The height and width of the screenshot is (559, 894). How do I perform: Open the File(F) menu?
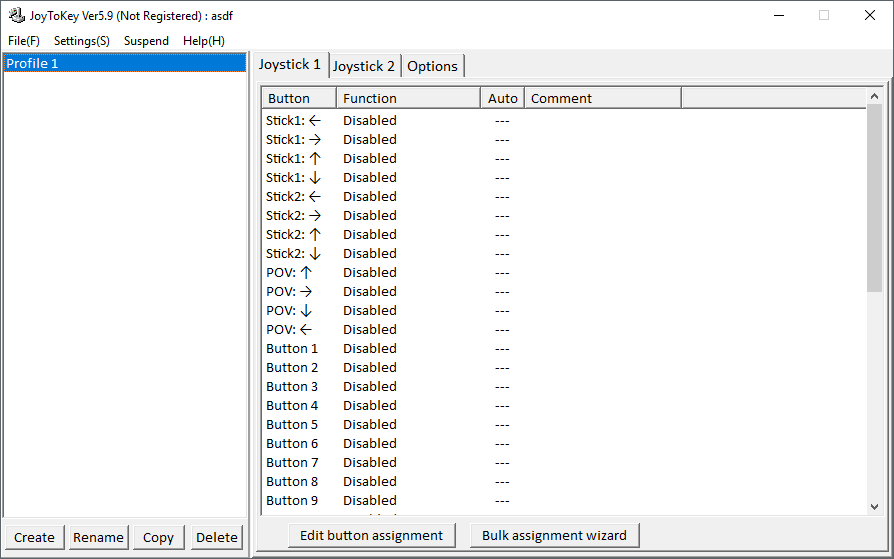[24, 41]
